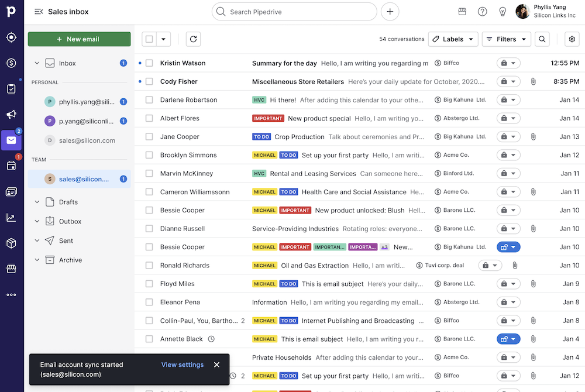This screenshot has width=585, height=392.
Task: Open the Marketplace storefront icon in the top bar
Action: [462, 11]
